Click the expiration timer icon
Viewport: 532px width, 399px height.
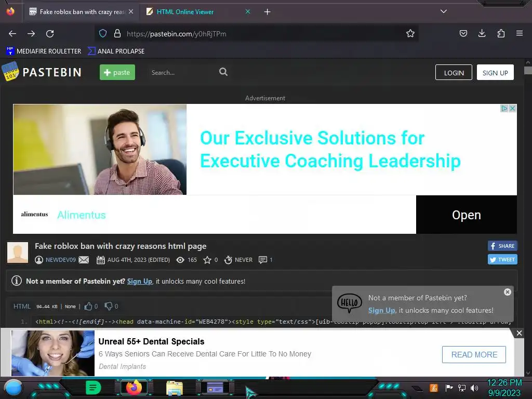[x=229, y=260]
